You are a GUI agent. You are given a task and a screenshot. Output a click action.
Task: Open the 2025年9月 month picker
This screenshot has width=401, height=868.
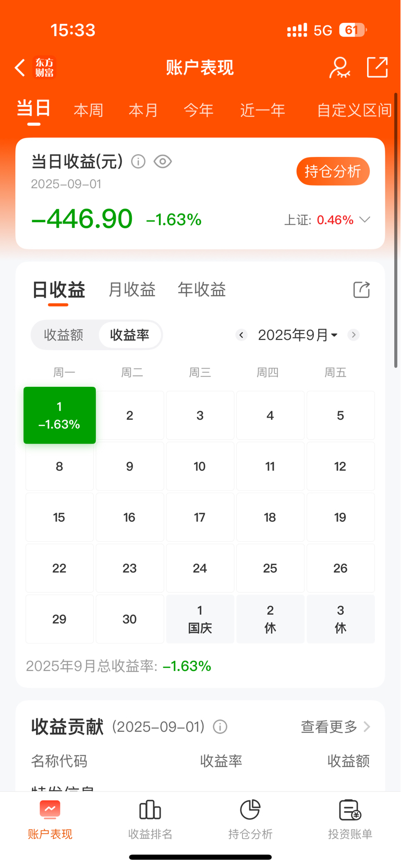298,335
